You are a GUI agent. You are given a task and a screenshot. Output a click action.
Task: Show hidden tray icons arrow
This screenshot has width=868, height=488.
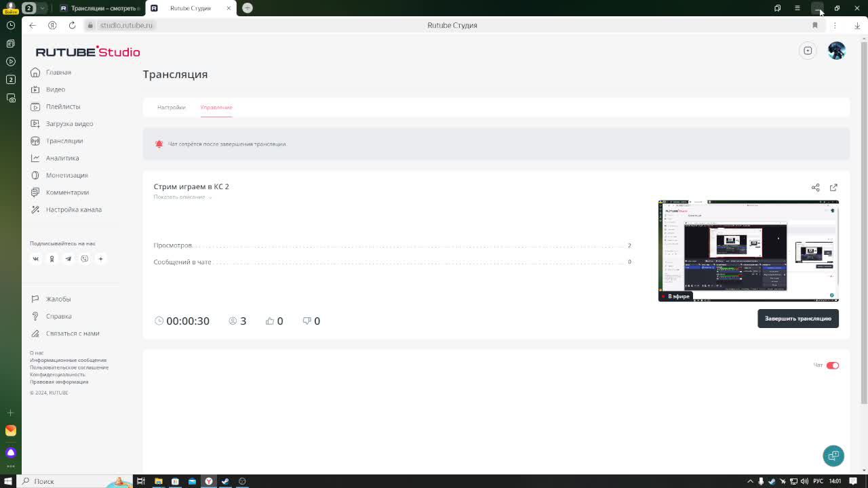pos(750,481)
